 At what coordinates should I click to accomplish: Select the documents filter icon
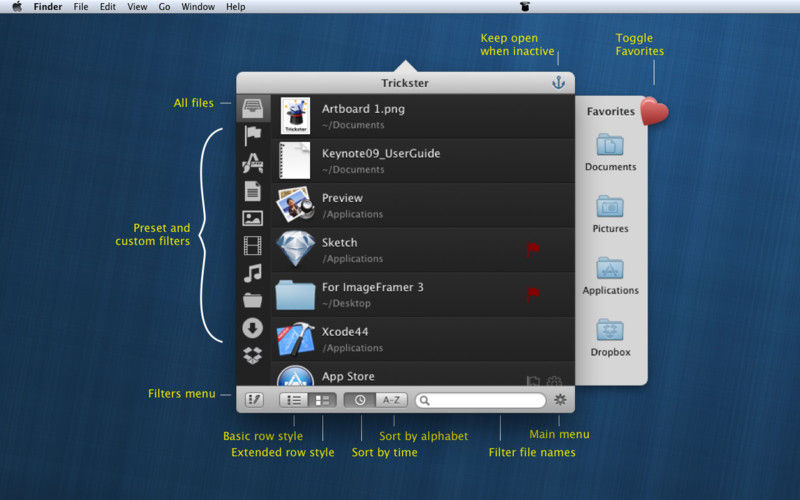tap(253, 191)
